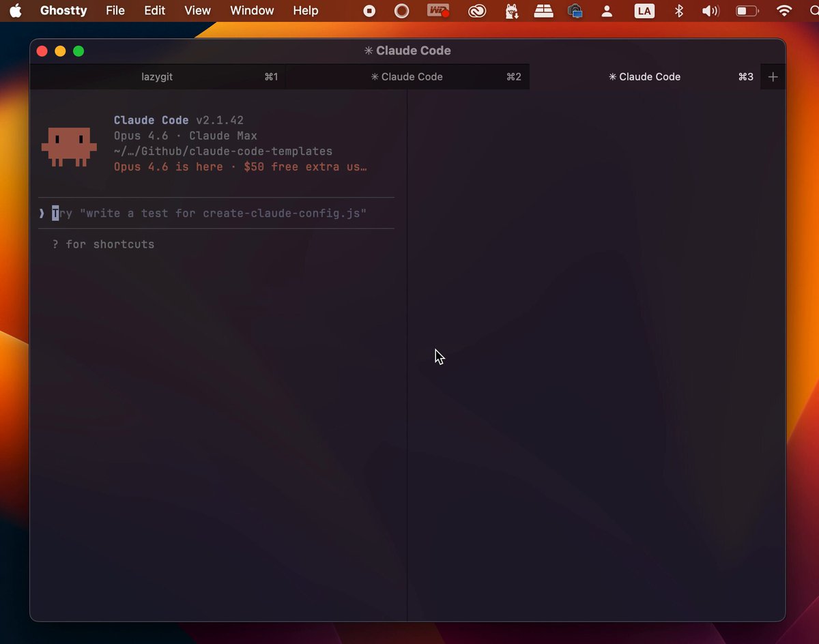Image resolution: width=819 pixels, height=644 pixels.
Task: Click the Opus 4.6 free extra usage notice
Action: 240,166
